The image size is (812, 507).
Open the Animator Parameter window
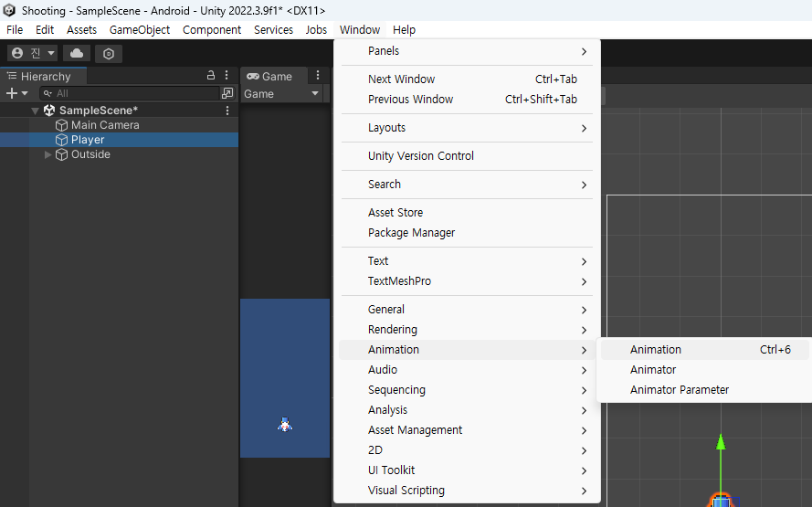[x=705, y=390]
